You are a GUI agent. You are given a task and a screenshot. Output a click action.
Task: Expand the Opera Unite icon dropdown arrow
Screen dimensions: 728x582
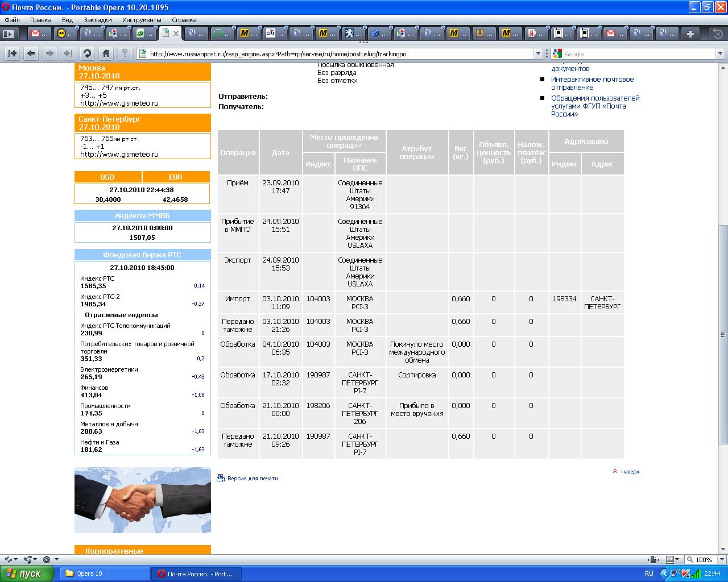36,560
